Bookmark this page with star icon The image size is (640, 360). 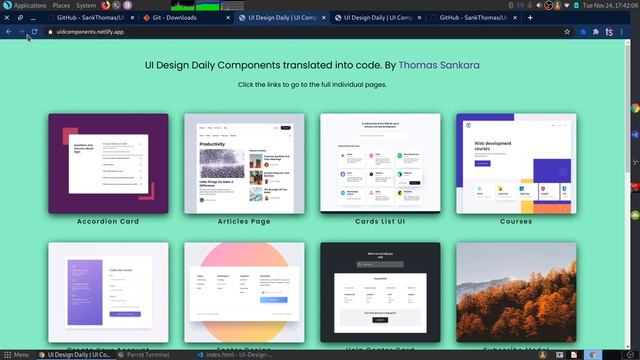(x=567, y=32)
